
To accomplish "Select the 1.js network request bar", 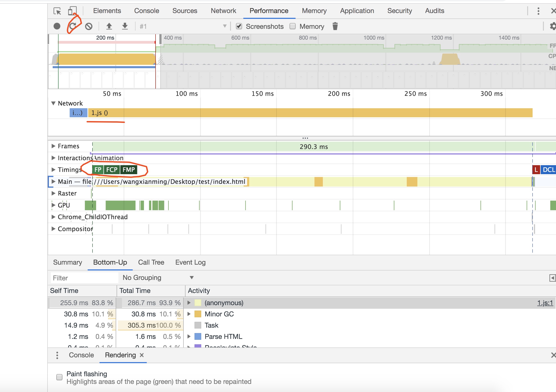I will (x=310, y=113).
